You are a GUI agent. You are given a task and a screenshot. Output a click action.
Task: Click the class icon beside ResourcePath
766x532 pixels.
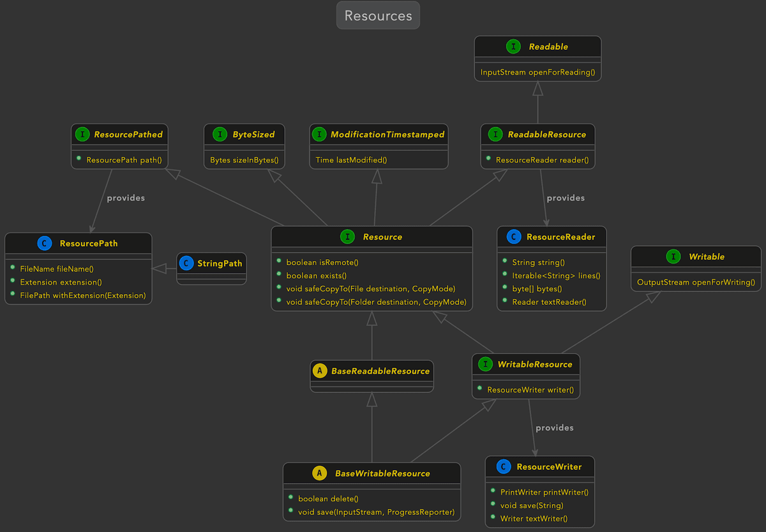(x=44, y=243)
